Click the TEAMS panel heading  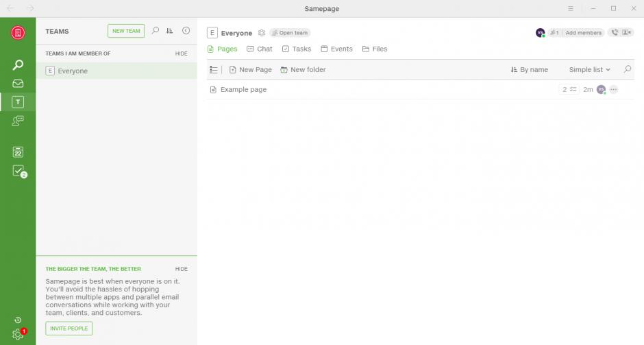57,32
